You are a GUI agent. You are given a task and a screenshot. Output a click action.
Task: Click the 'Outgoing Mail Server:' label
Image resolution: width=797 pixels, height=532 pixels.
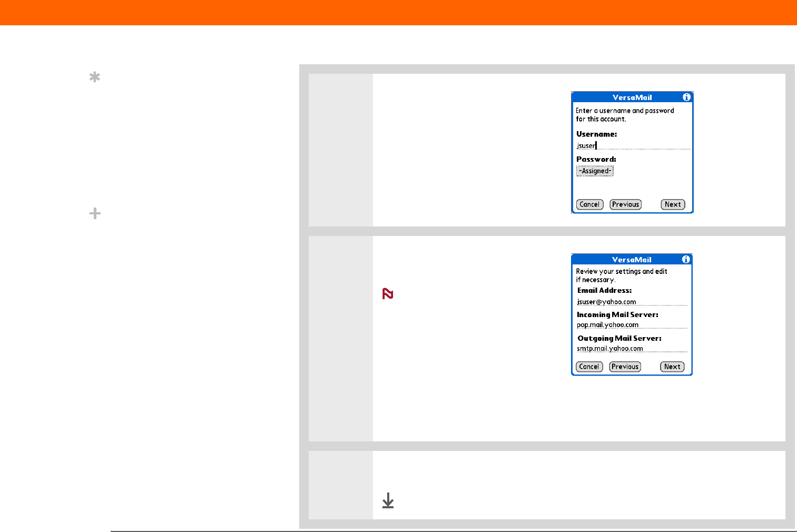click(619, 338)
